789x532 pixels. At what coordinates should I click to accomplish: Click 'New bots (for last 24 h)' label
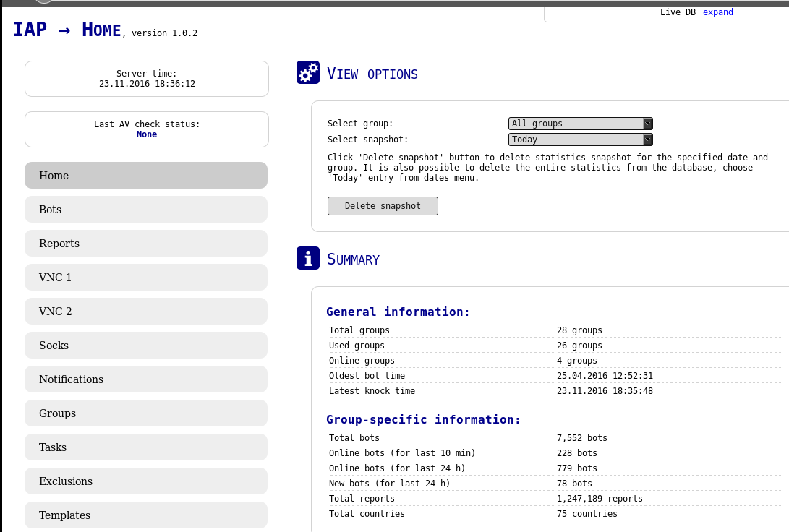pyautogui.click(x=390, y=484)
